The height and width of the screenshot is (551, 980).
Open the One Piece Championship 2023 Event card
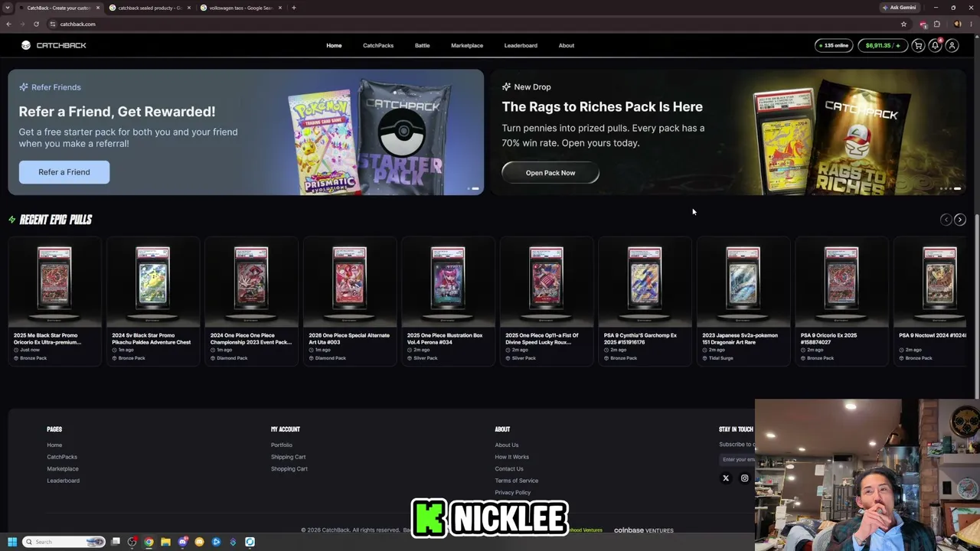tap(251, 302)
